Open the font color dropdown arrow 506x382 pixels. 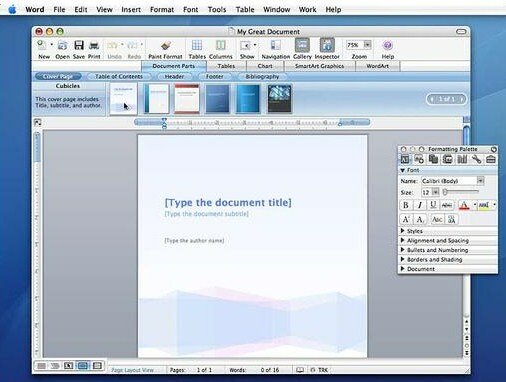[474, 205]
